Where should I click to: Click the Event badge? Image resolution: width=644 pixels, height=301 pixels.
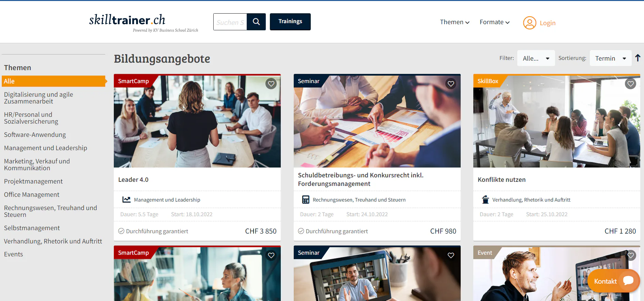tap(485, 253)
